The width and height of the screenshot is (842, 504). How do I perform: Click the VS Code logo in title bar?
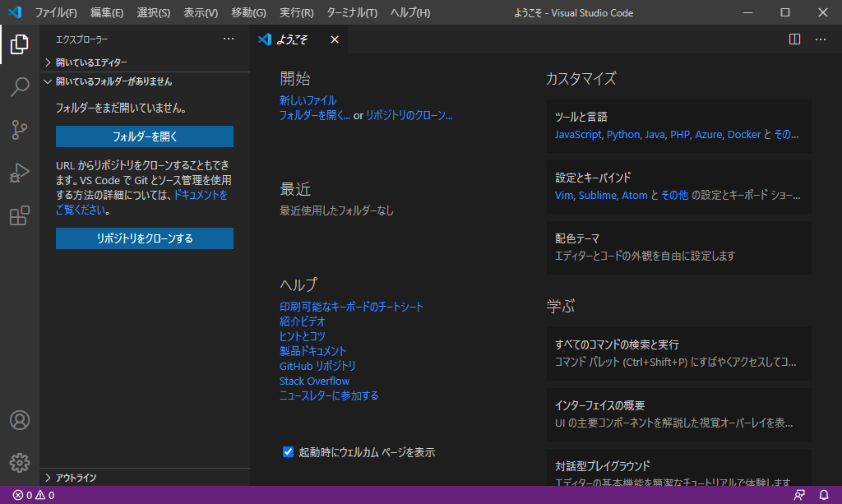tap(15, 12)
